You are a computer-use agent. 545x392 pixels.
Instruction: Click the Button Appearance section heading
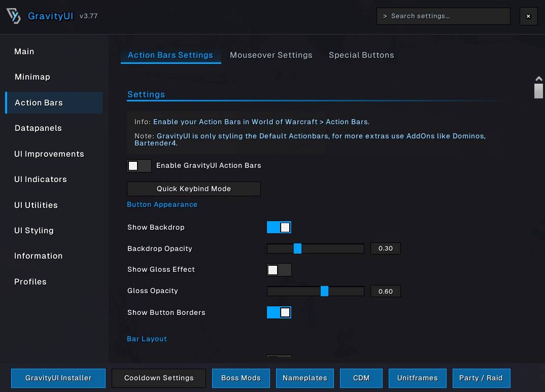coord(162,204)
